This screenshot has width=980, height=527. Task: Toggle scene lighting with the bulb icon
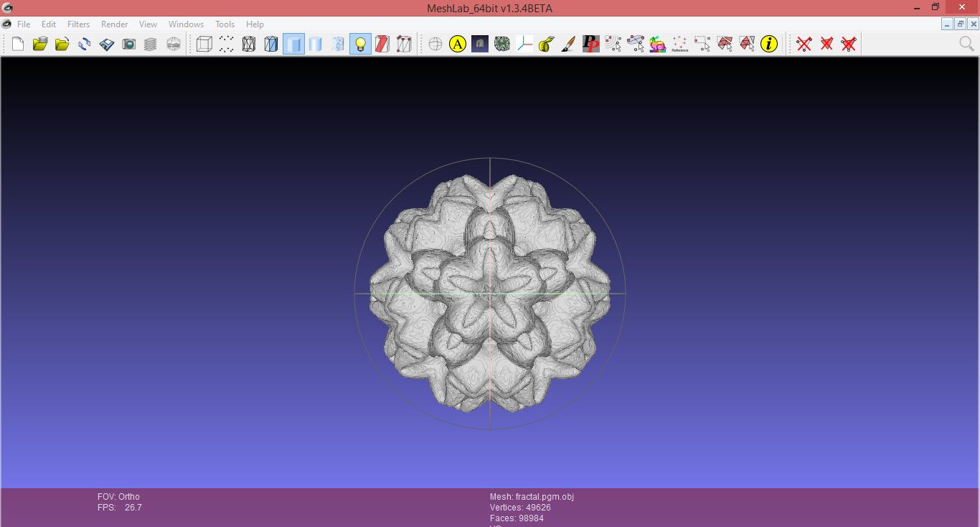pos(360,44)
